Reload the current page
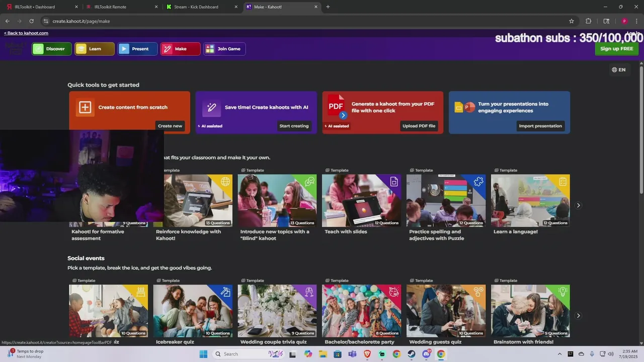Image resolution: width=644 pixels, height=362 pixels. point(31,21)
